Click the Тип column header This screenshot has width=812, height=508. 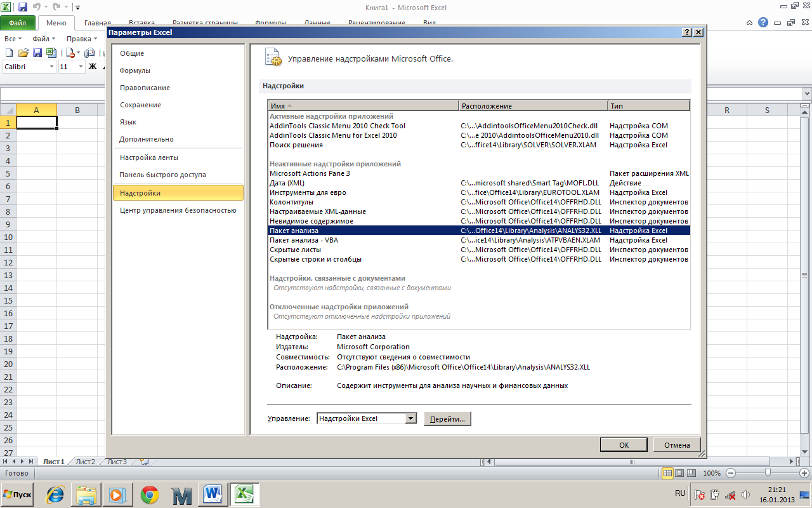(648, 106)
